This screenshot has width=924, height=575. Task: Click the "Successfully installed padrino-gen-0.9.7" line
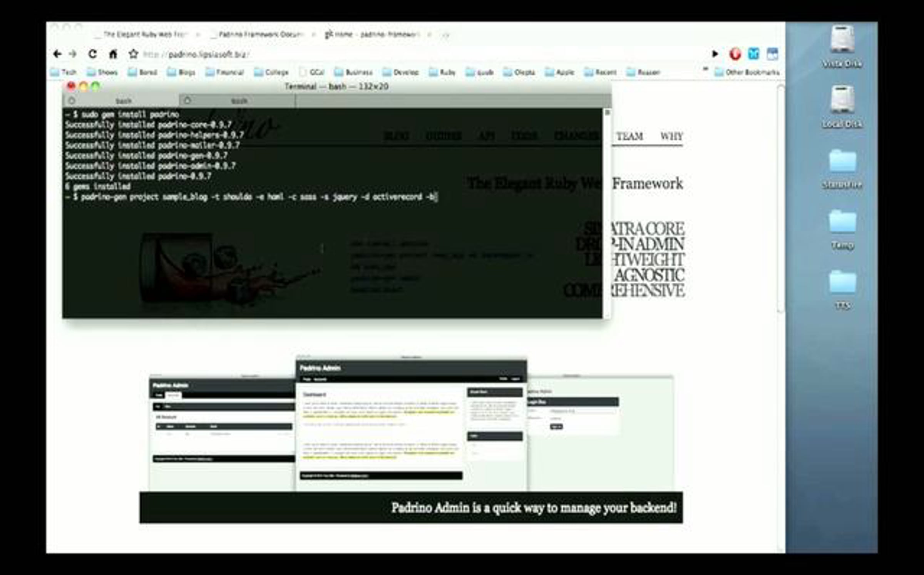coord(146,156)
